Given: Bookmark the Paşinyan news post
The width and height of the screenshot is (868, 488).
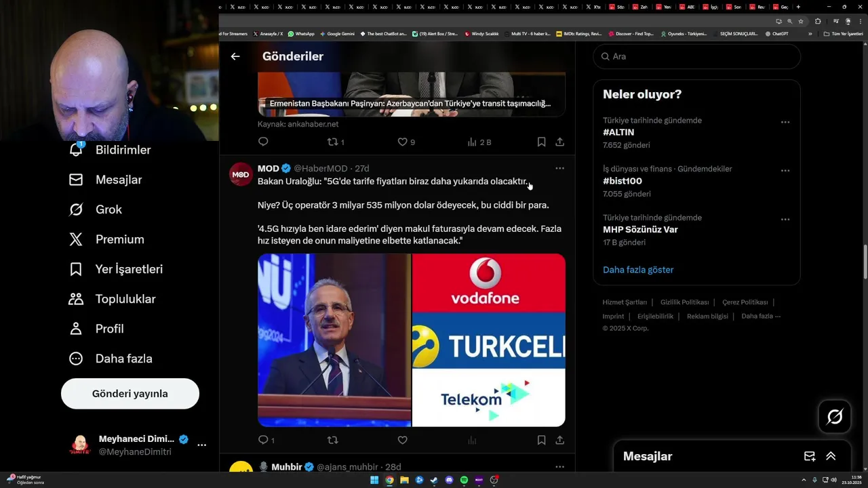Looking at the screenshot, I should pos(541,142).
